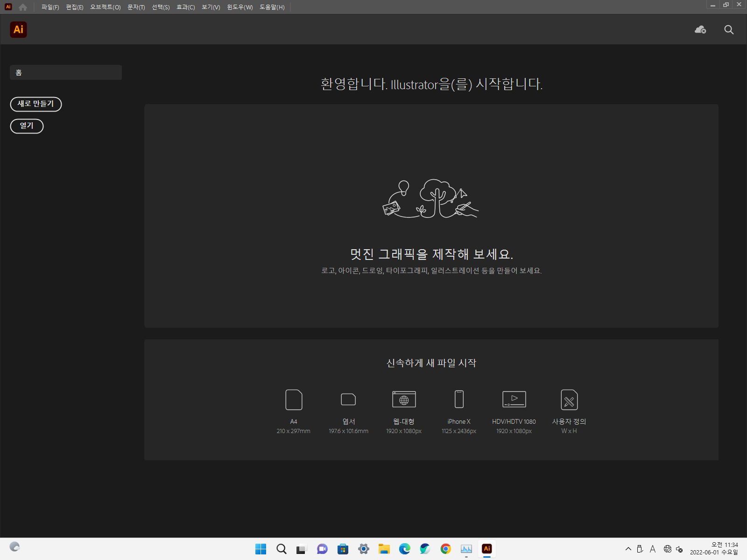This screenshot has width=747, height=560.
Task: Open the 파일(F) menu
Action: click(x=50, y=7)
